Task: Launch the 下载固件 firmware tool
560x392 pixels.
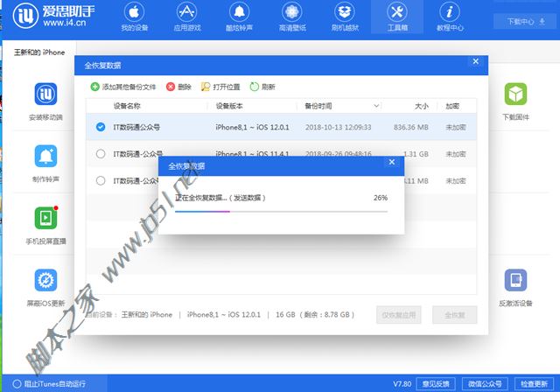Action: click(x=515, y=101)
